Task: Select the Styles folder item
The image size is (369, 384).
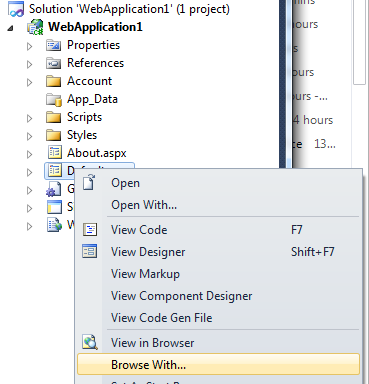Action: pos(72,135)
